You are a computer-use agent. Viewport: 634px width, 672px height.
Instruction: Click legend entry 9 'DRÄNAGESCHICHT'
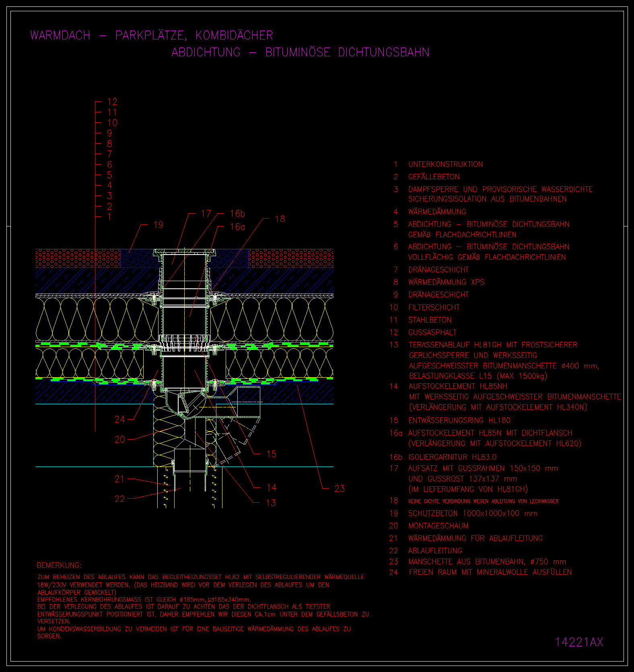(438, 294)
